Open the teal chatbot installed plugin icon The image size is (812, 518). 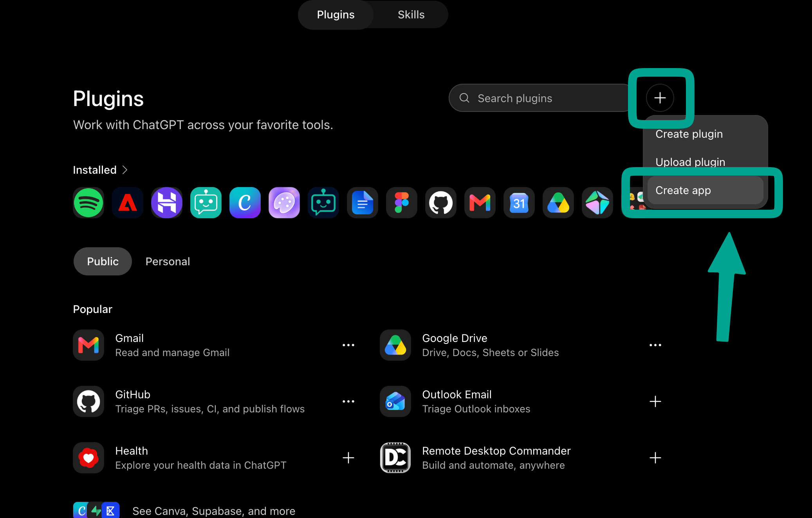tap(206, 203)
